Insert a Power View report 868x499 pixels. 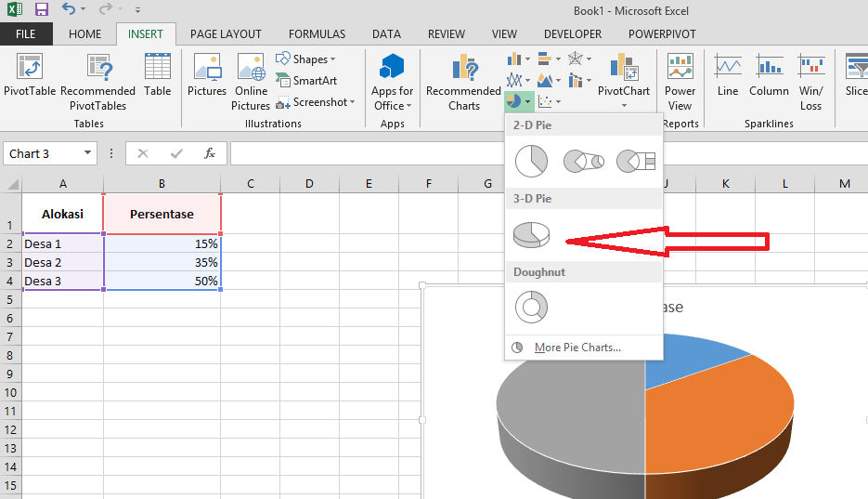[x=680, y=82]
